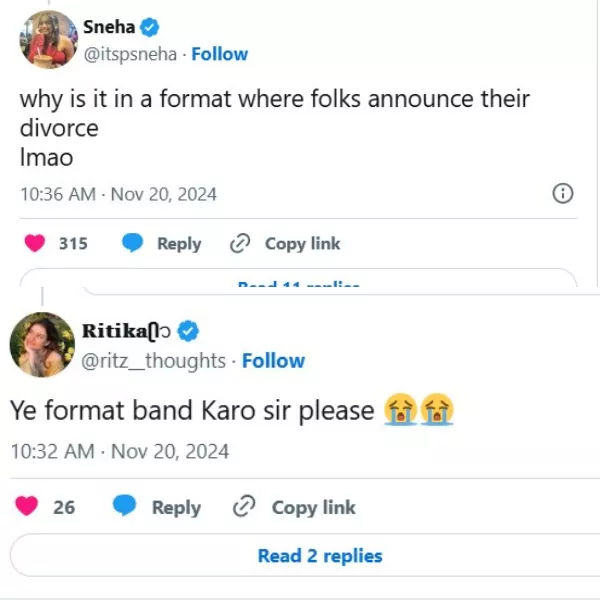This screenshot has width=600, height=600.
Task: Open tweet info circle icon
Action: tap(563, 194)
